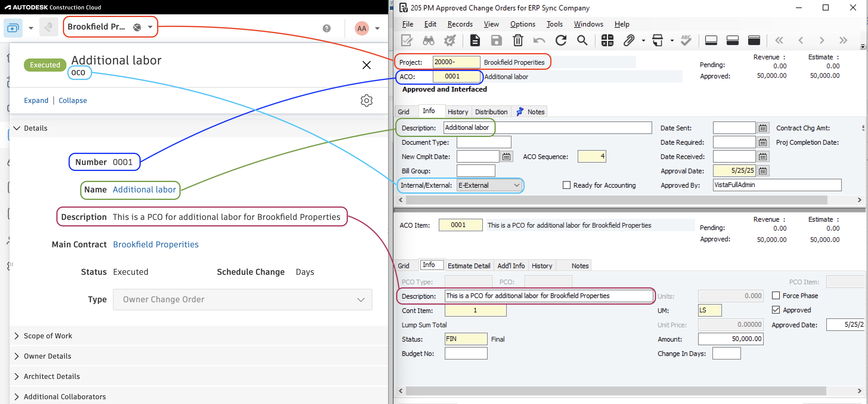This screenshot has width=868, height=404.
Task: Open the module switcher icon in Autodesk
Action: (x=13, y=28)
